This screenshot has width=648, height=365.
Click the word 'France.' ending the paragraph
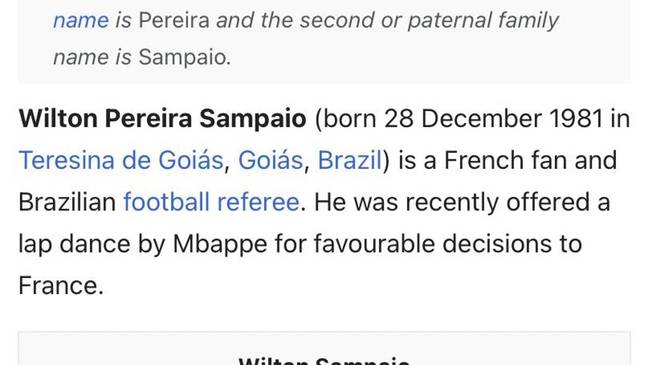point(61,286)
